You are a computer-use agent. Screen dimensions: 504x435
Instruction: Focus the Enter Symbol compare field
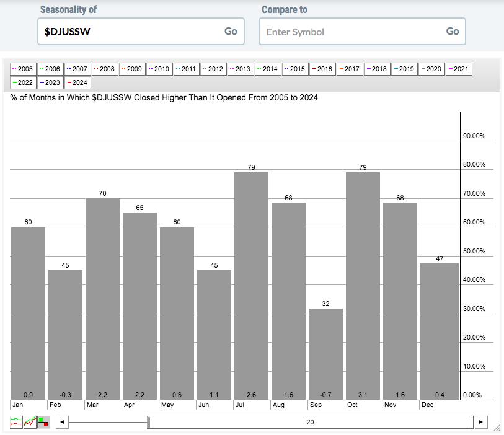pyautogui.click(x=350, y=32)
